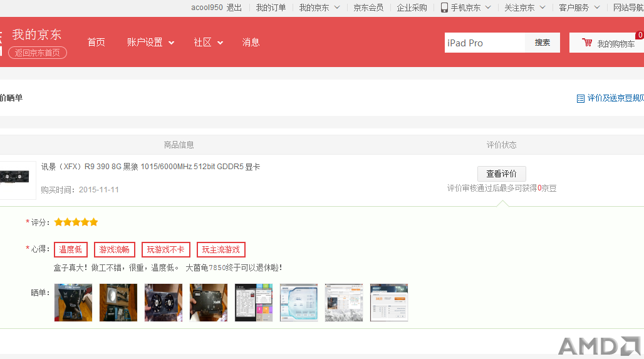644x359 pixels.
Task: Open the XFX R9 390 product title
Action: pyautogui.click(x=150, y=167)
